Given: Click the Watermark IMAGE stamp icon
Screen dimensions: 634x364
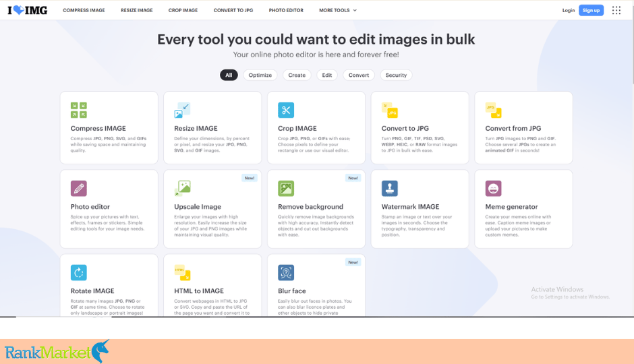Looking at the screenshot, I should point(389,188).
